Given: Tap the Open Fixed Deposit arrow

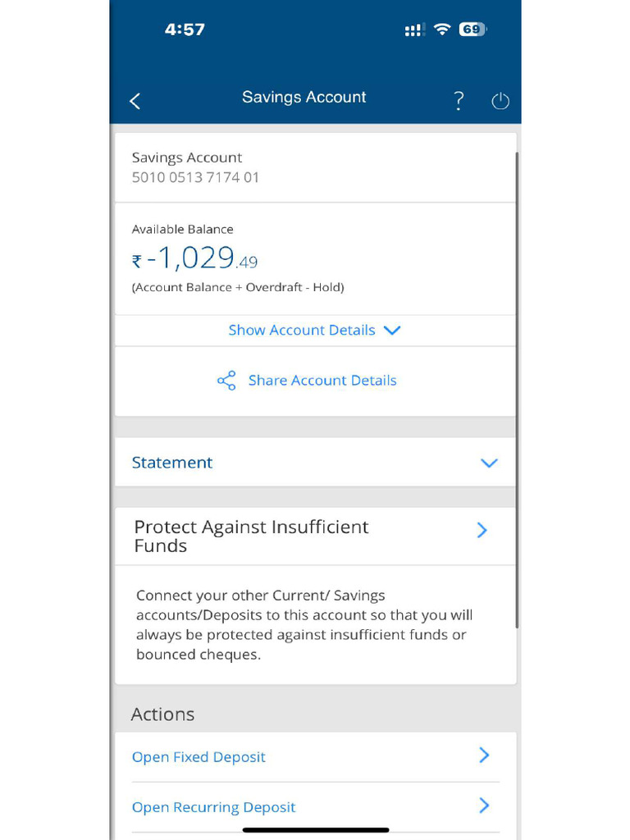Looking at the screenshot, I should point(484,756).
